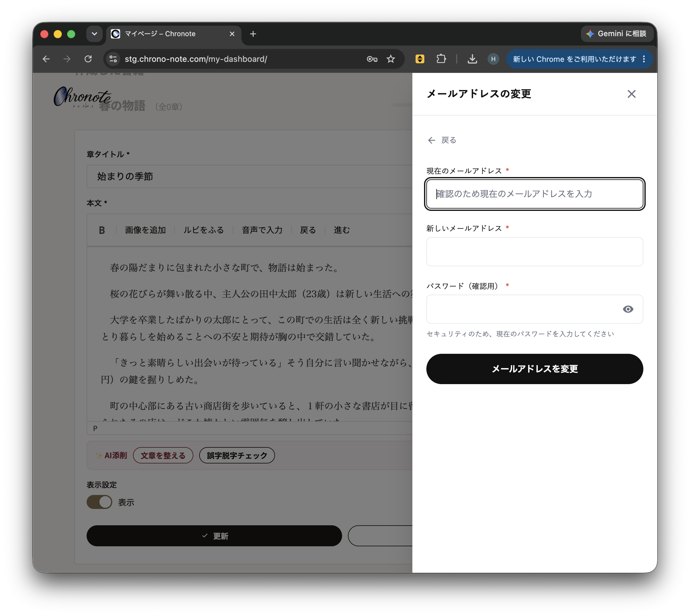Toggle the 表示 display switch
690x616 pixels.
click(99, 502)
